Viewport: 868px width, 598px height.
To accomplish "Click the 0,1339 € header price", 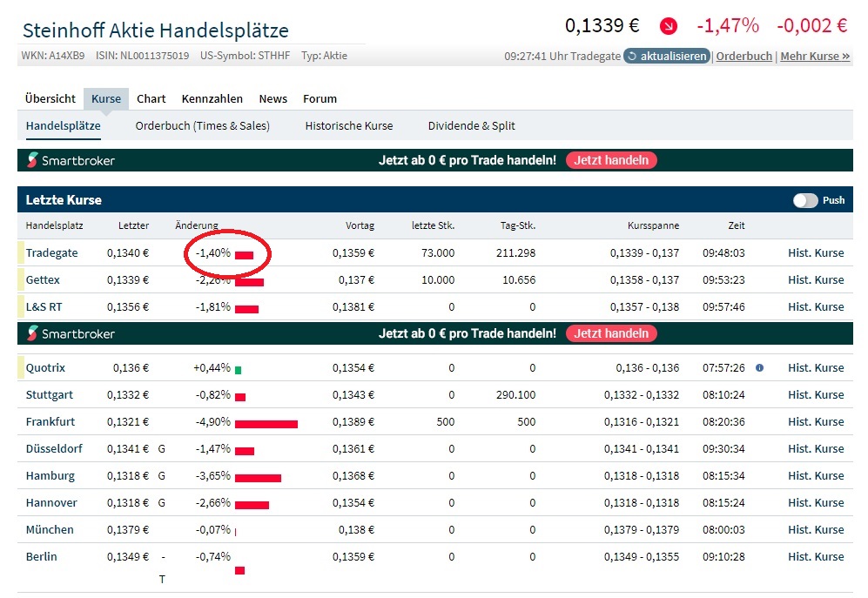I will [x=602, y=25].
